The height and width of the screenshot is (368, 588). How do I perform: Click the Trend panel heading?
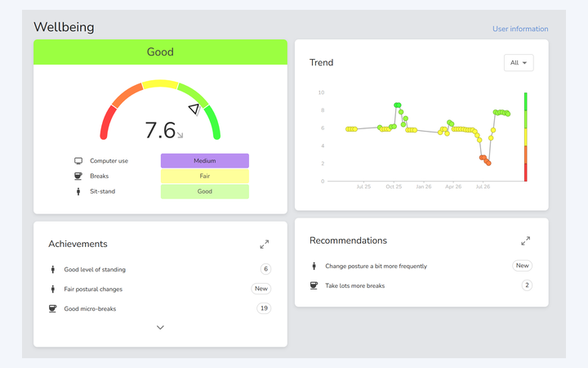(x=322, y=62)
